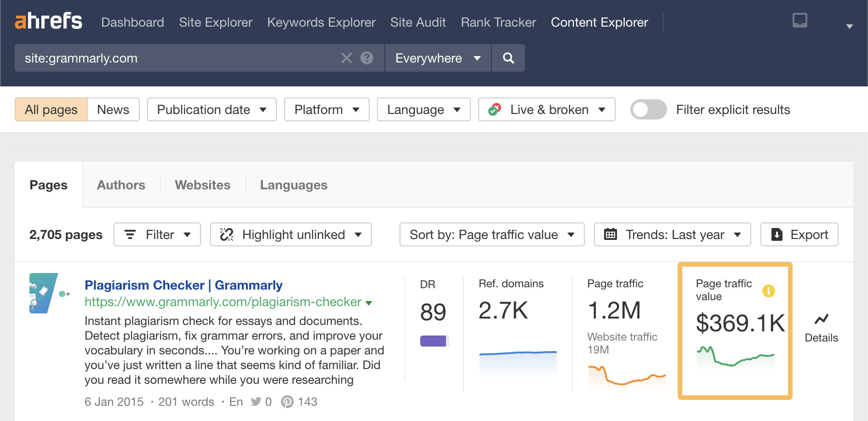The height and width of the screenshot is (421, 868).
Task: Select the All pages filter
Action: coord(51,109)
